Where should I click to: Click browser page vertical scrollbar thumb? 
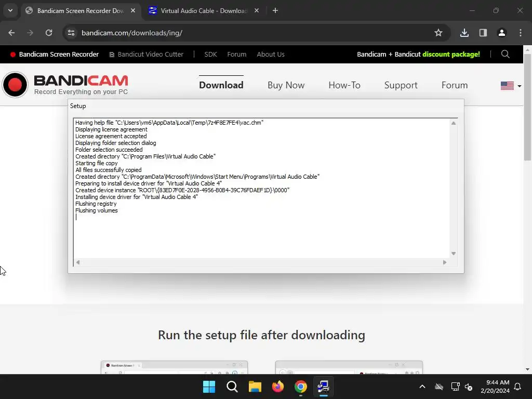tap(527, 107)
